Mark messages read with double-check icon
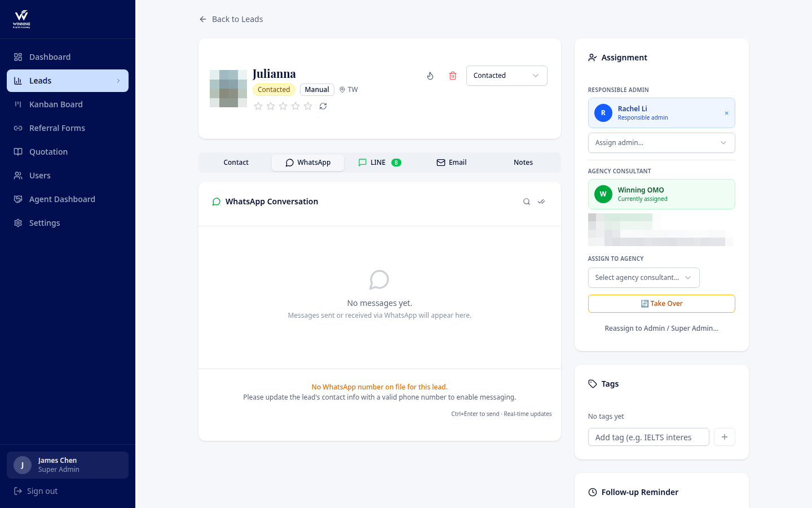This screenshot has width=812, height=508. (541, 202)
